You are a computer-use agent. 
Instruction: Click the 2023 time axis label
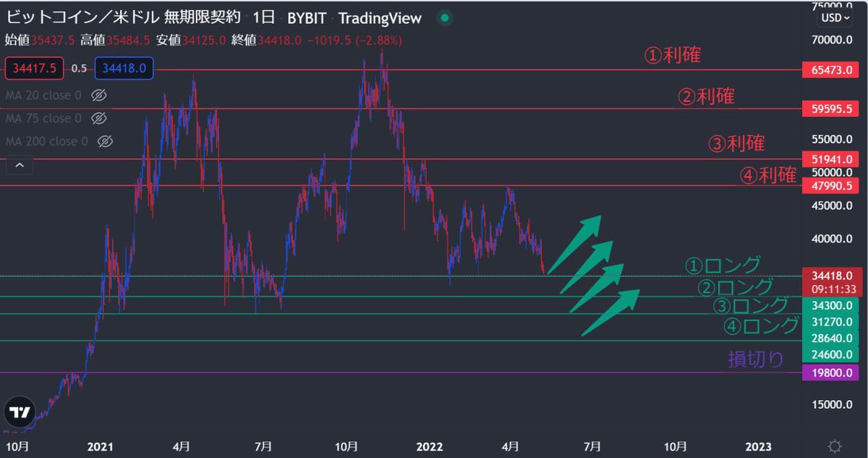click(x=759, y=446)
